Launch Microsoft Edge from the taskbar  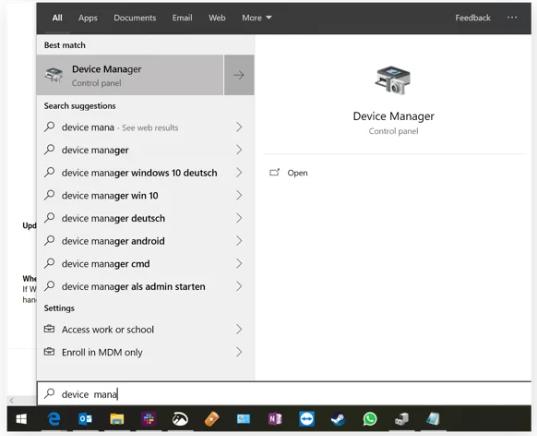pos(54,419)
